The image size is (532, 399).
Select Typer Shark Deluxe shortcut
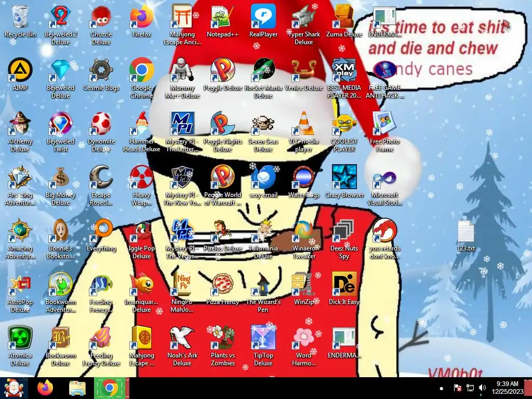303,24
